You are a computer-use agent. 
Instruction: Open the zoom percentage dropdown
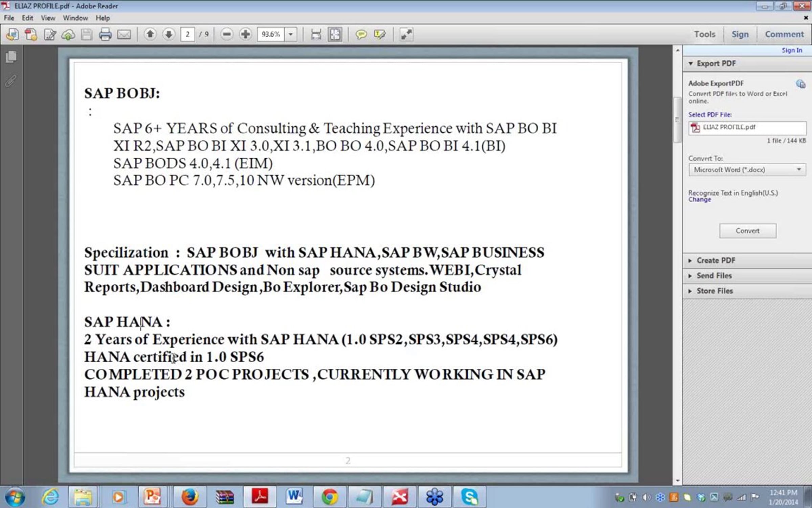(291, 34)
